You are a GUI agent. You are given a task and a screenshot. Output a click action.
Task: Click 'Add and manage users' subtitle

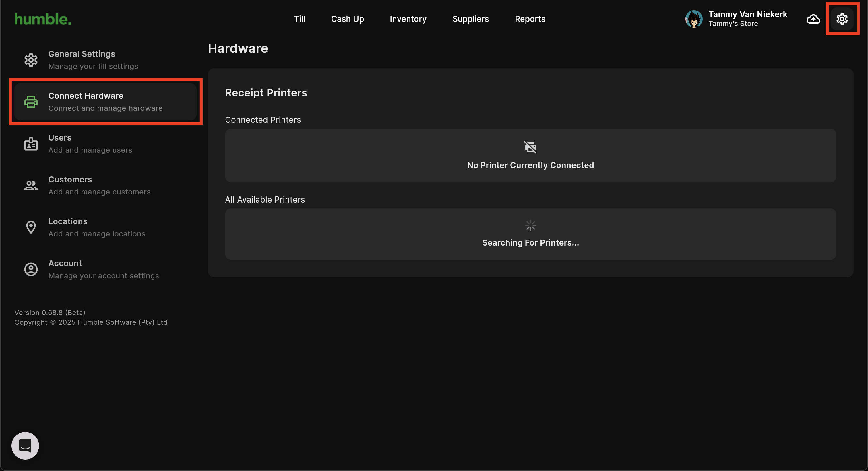[x=90, y=150]
